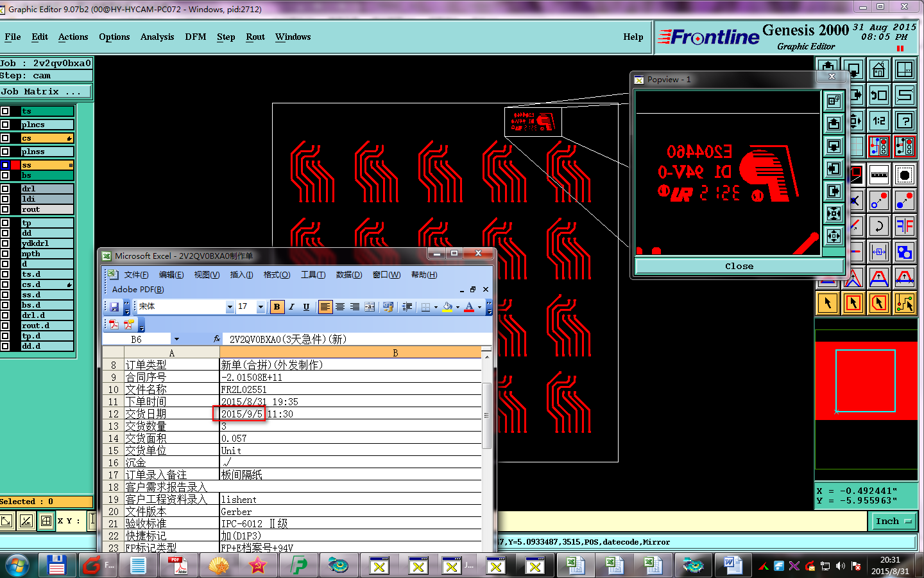Viewport: 924px width, 578px height.
Task: Open the Analysis menu
Action: point(157,37)
